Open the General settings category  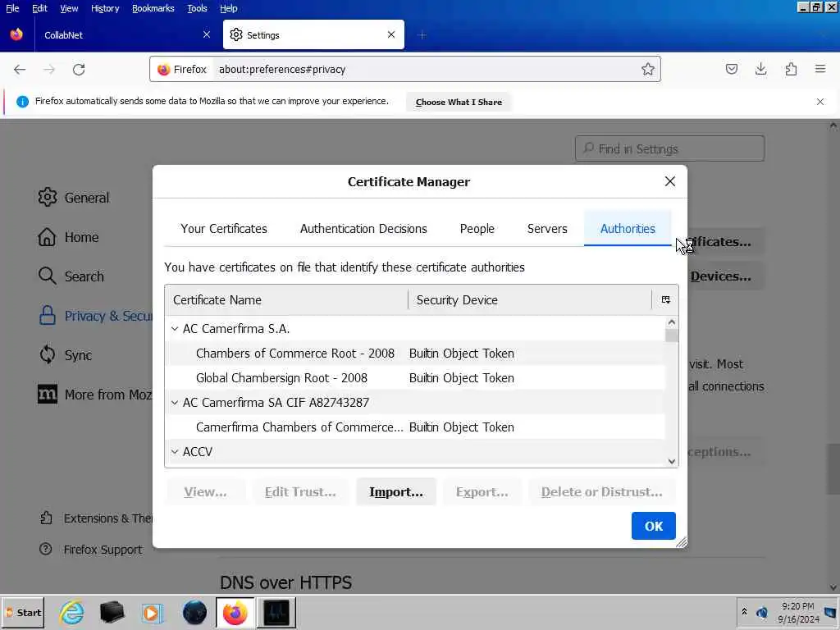(74, 198)
